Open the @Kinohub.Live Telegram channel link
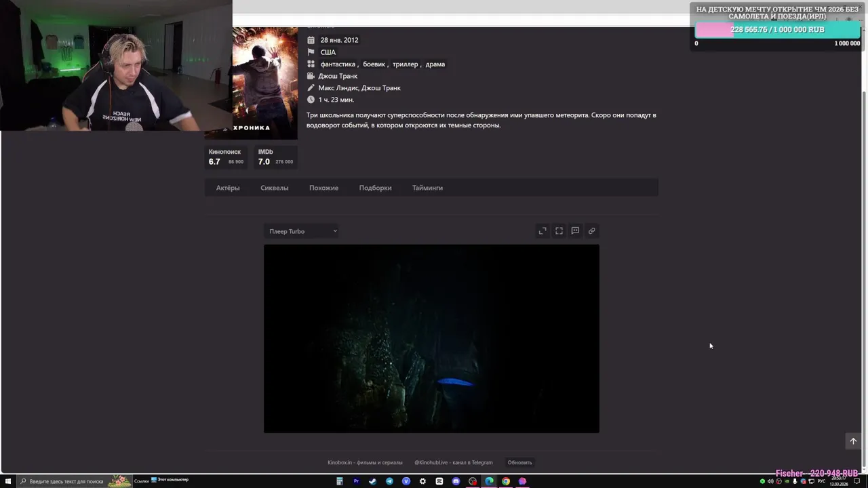 coord(454,462)
